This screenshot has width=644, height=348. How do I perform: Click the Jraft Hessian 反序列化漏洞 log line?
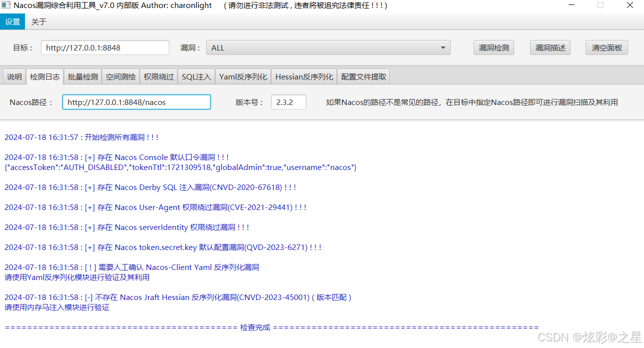click(178, 297)
